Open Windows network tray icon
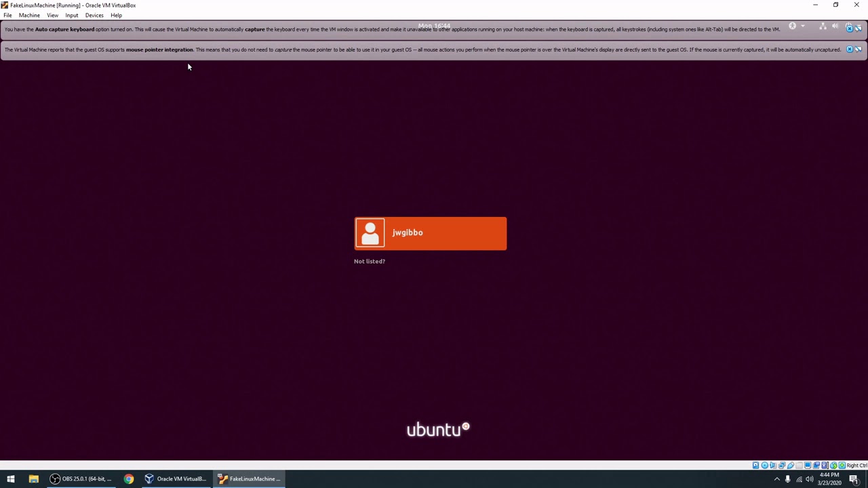868x488 pixels. pos(799,479)
